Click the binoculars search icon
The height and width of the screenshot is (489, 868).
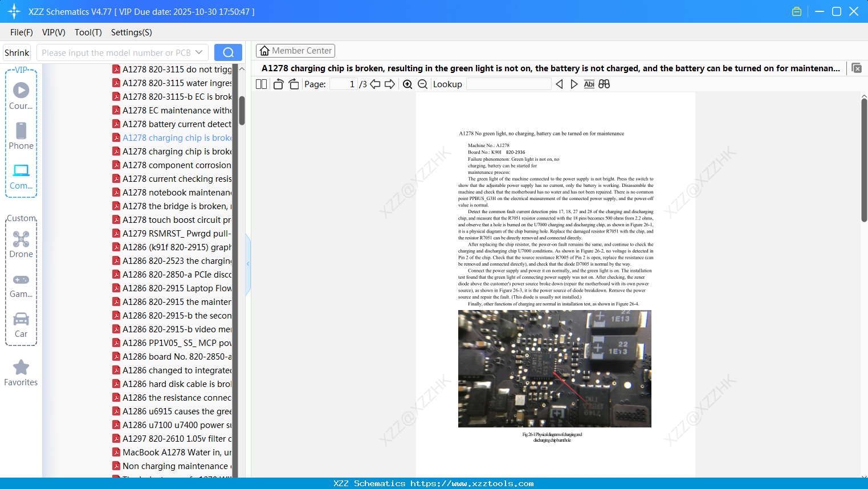coord(604,84)
